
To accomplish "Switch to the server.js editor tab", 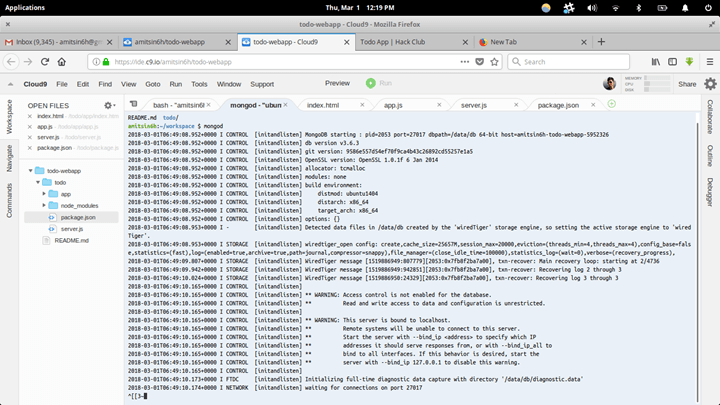I will tap(474, 105).
